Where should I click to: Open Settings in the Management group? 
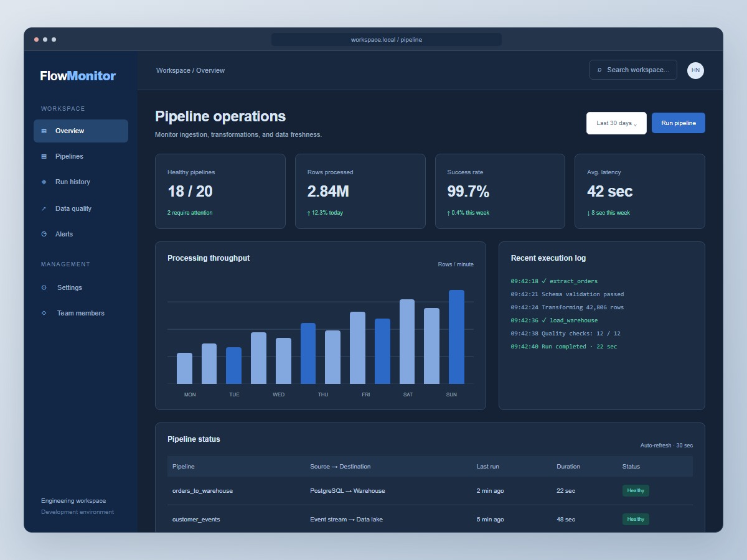(81, 288)
